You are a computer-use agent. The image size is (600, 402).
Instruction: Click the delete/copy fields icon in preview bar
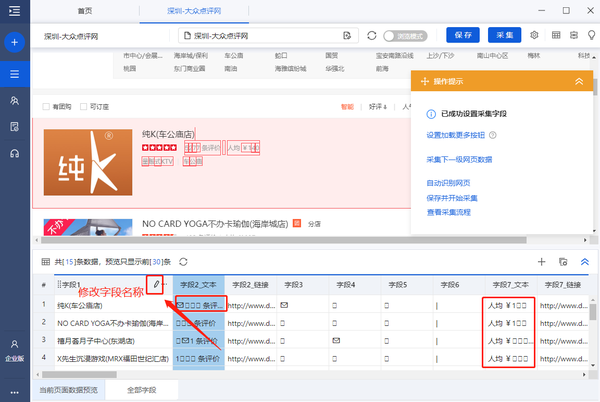point(563,262)
